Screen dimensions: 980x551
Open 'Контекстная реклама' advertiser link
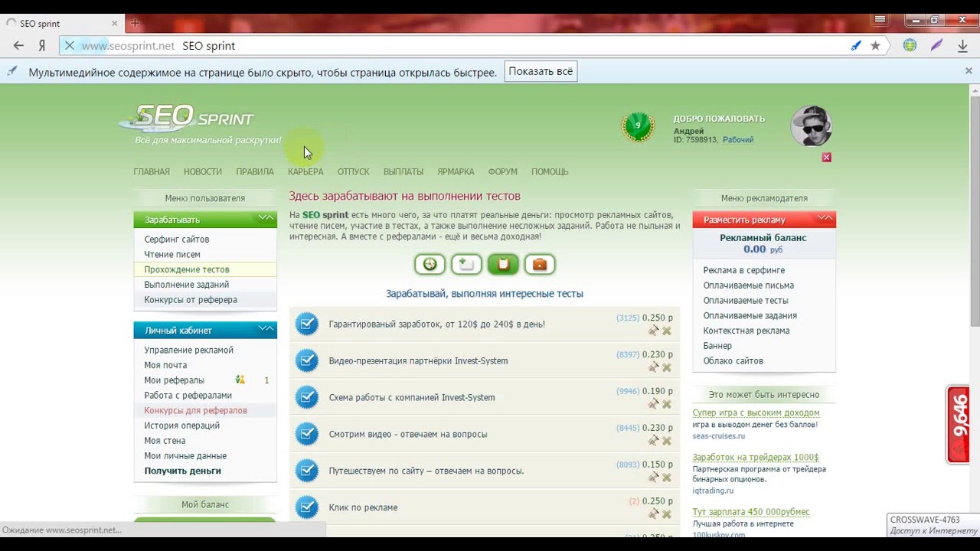pos(746,331)
